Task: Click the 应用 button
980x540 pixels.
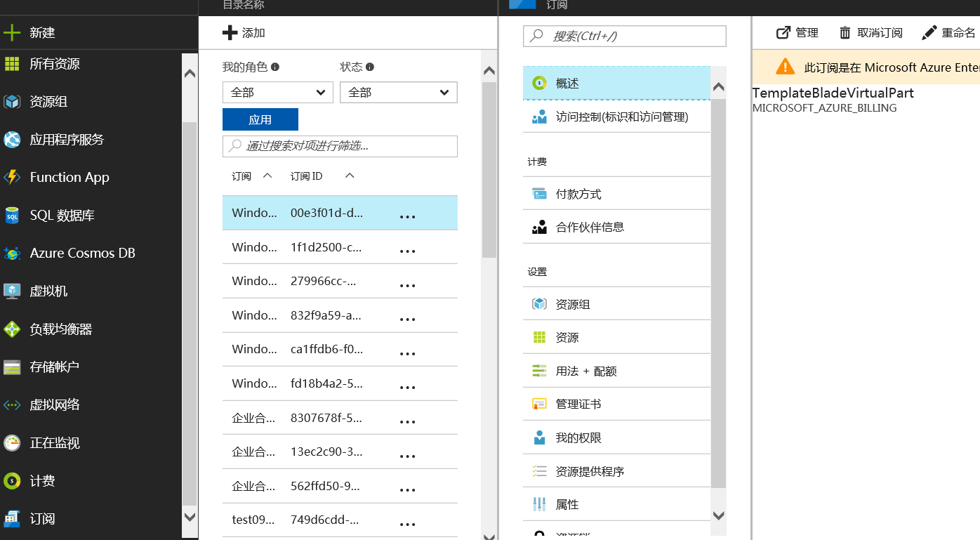Action: [260, 119]
